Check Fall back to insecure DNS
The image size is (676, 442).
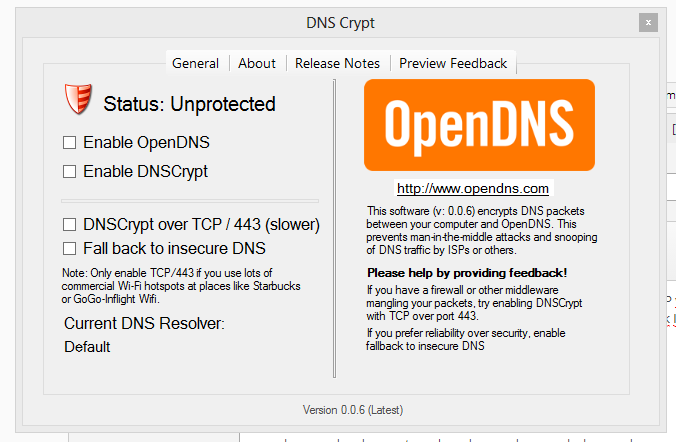click(70, 247)
